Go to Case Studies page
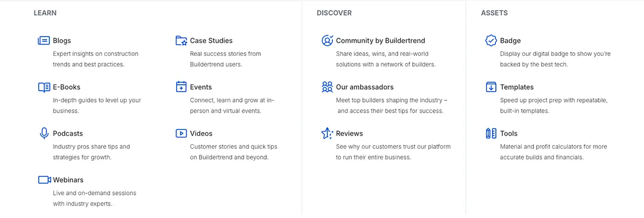This screenshot has height=218, width=644. tap(211, 41)
